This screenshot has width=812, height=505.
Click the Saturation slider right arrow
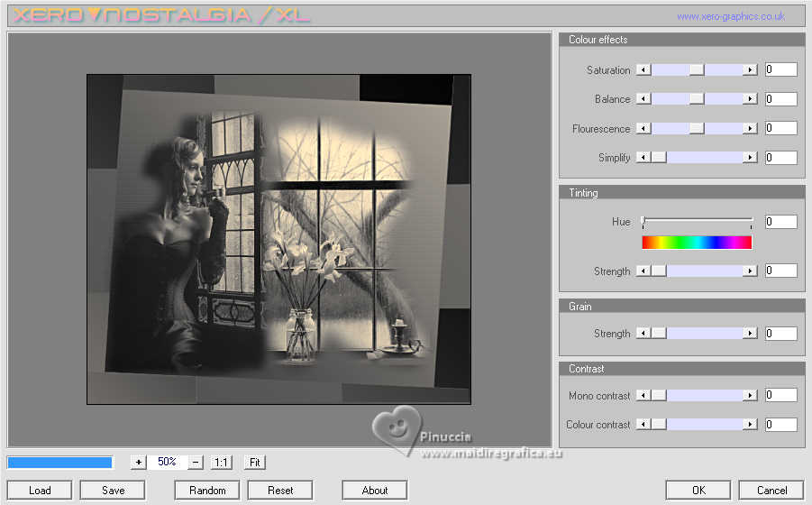pos(750,69)
